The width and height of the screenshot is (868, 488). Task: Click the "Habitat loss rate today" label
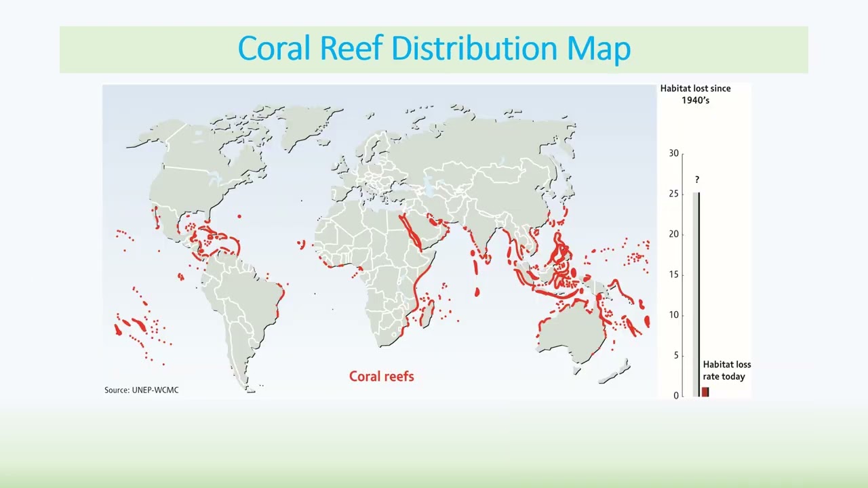click(x=727, y=370)
